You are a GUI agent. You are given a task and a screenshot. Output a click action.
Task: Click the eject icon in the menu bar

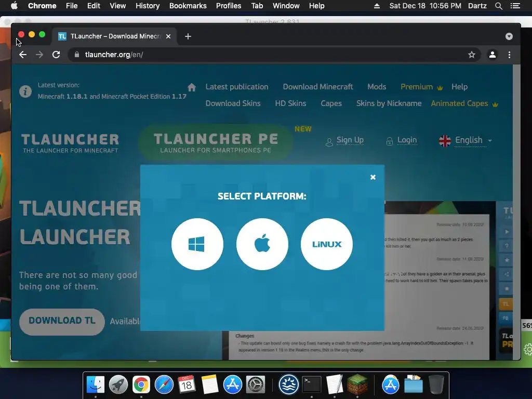point(377,6)
